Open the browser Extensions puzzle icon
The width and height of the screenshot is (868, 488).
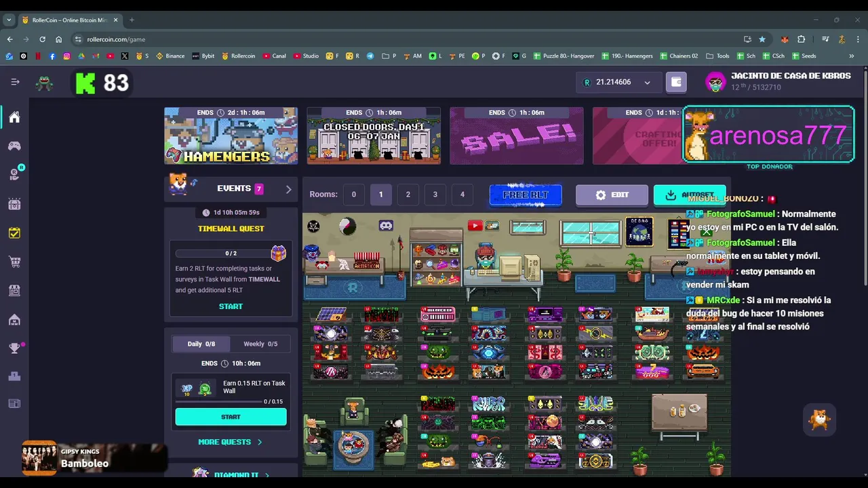(x=801, y=39)
